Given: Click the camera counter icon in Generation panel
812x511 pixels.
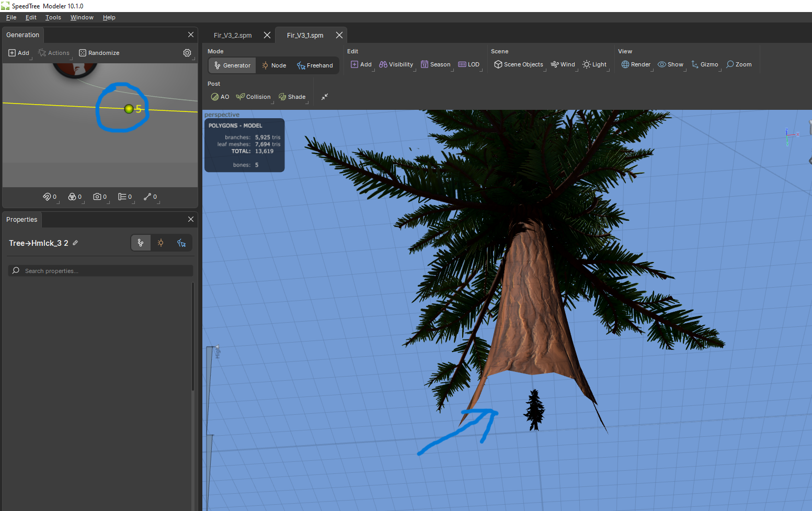Looking at the screenshot, I should click(97, 197).
